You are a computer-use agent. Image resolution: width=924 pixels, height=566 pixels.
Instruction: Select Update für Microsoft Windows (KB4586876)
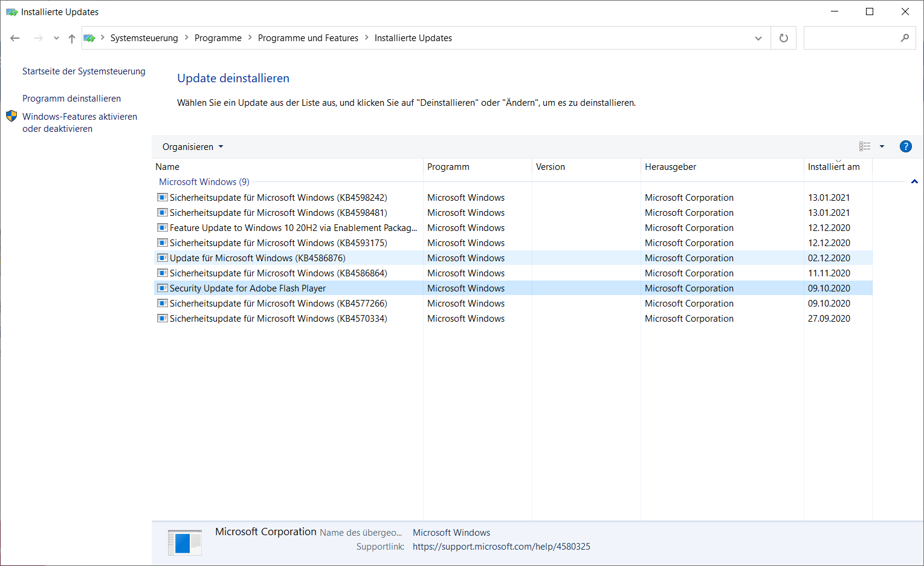point(512,258)
